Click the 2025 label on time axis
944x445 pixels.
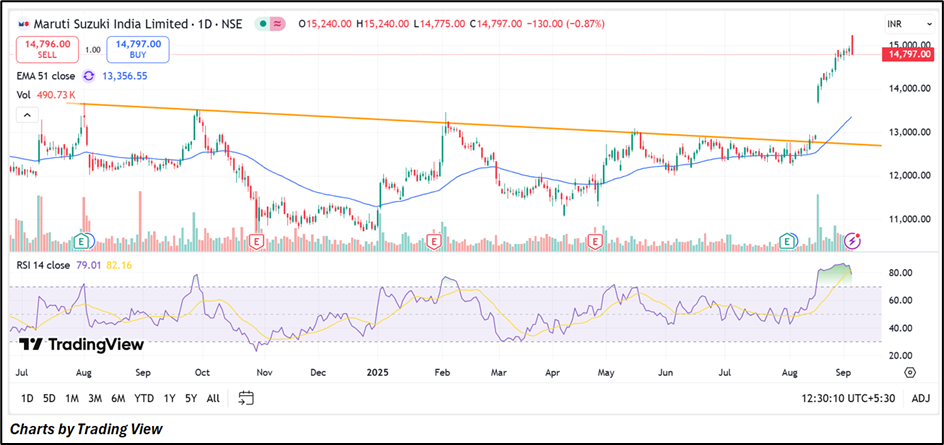click(x=379, y=373)
